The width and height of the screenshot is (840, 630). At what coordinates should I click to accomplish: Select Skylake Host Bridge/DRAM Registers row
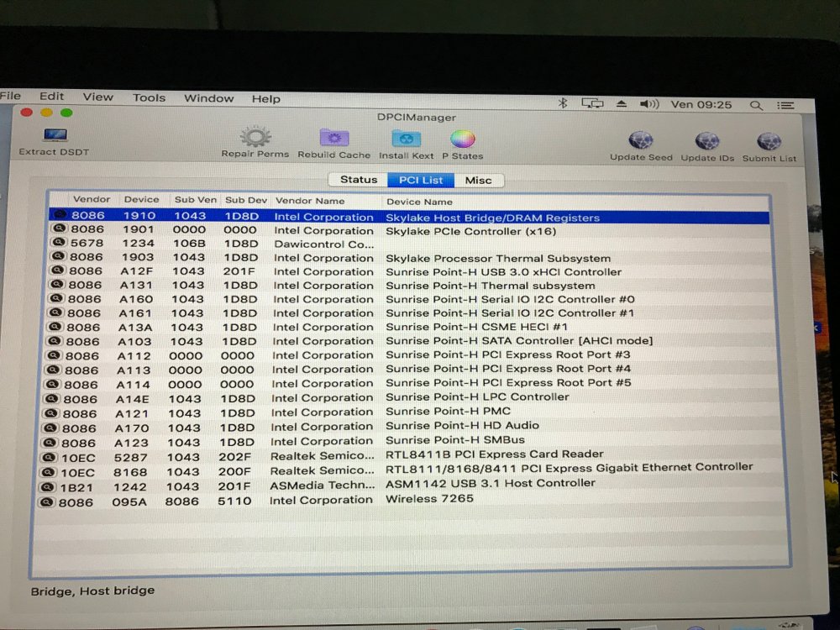pos(409,217)
